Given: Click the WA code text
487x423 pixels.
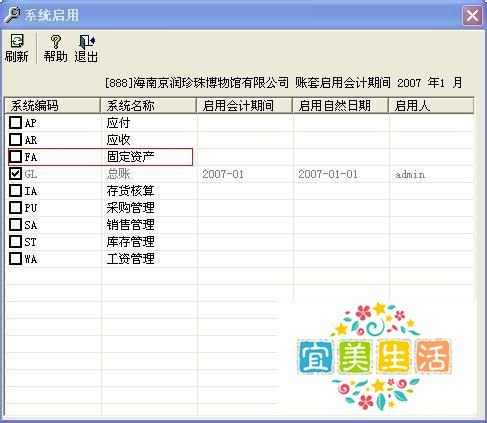Looking at the screenshot, I should pos(31,259).
